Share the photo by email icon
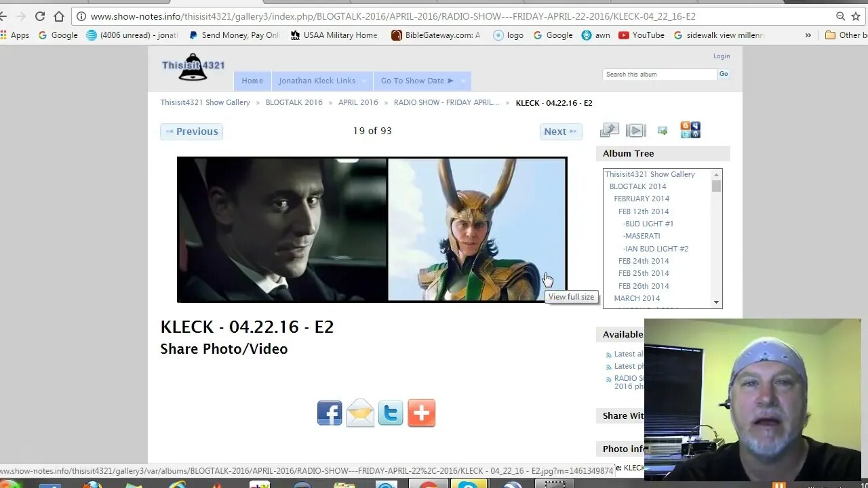The width and height of the screenshot is (868, 488). click(360, 413)
